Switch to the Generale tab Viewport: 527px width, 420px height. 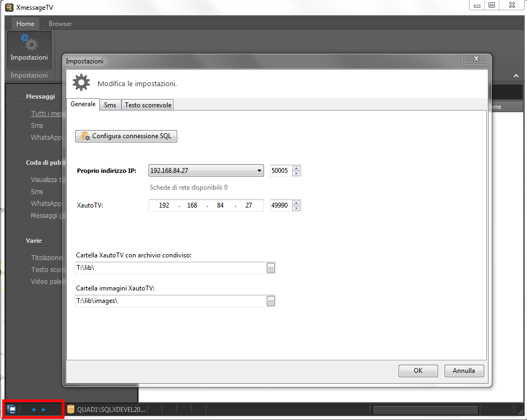(83, 104)
